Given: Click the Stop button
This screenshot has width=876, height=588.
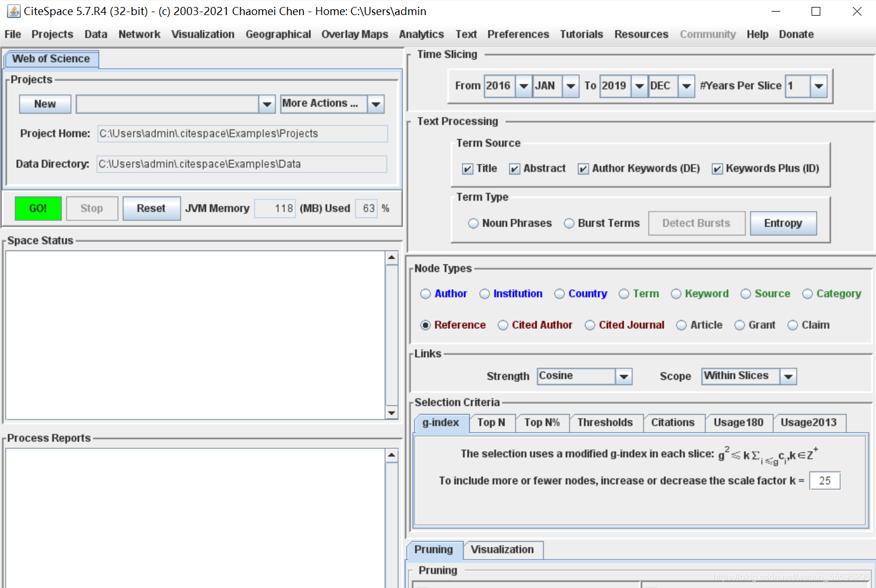Looking at the screenshot, I should [92, 208].
